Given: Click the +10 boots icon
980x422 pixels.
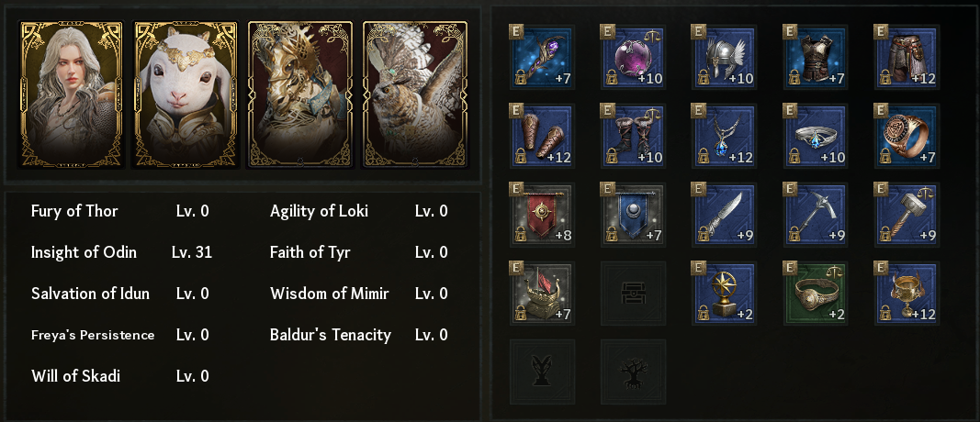Looking at the screenshot, I should (634, 135).
